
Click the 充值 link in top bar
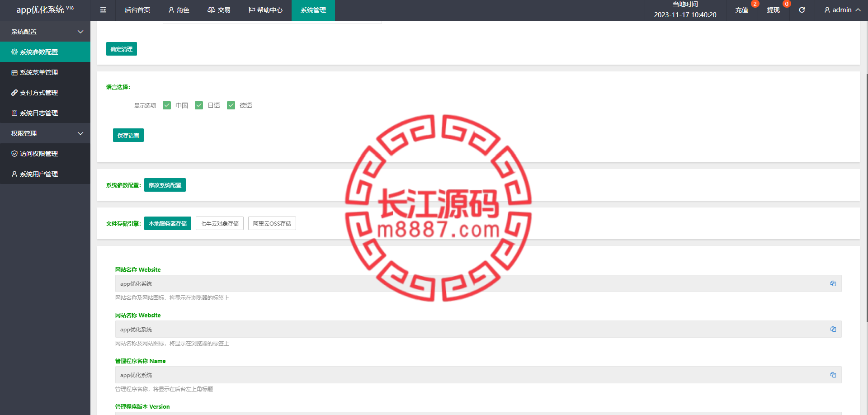pyautogui.click(x=741, y=10)
